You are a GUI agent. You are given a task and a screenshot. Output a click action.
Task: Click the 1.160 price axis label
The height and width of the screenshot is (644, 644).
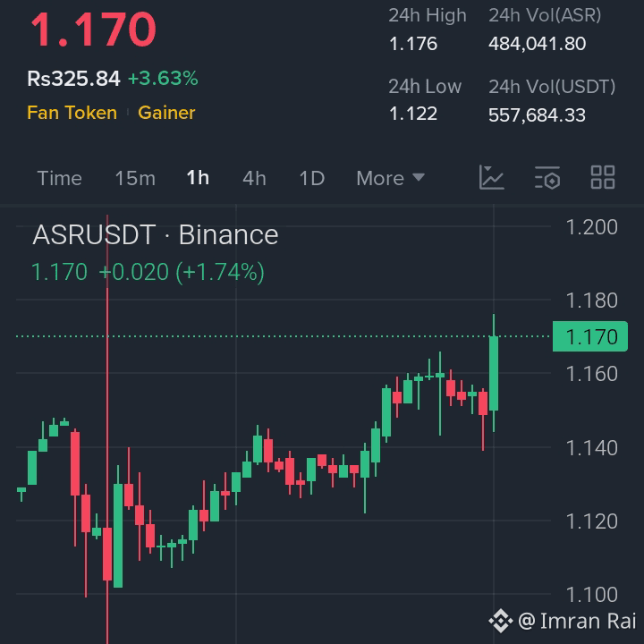point(592,374)
